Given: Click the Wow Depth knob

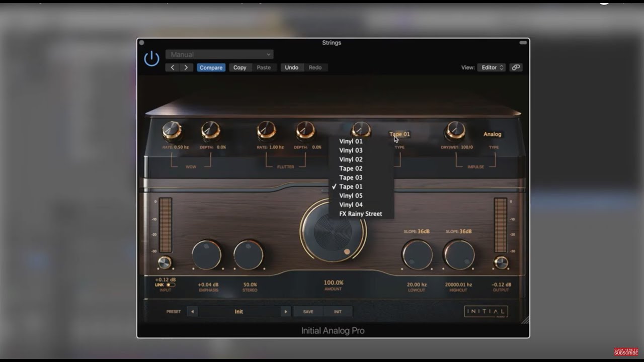Looking at the screenshot, I should click(211, 130).
